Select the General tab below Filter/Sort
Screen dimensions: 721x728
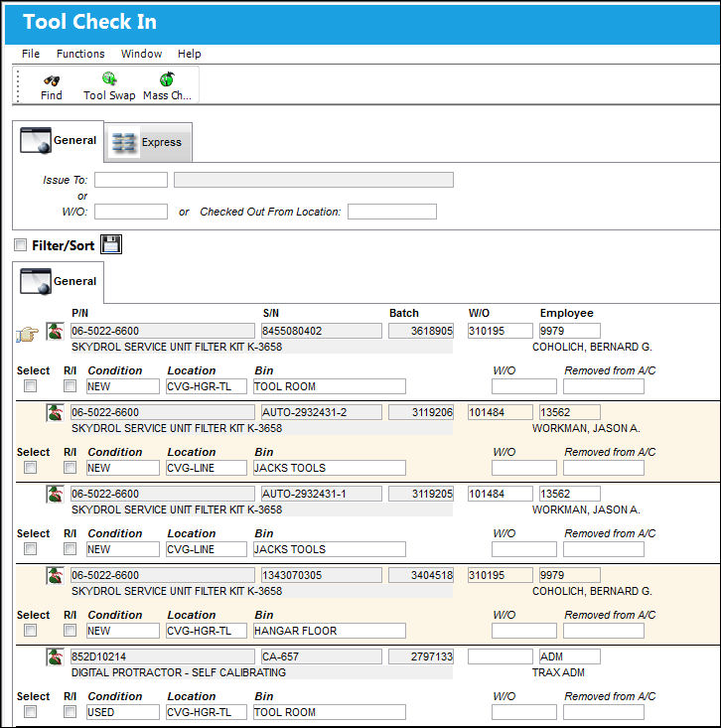(58, 282)
